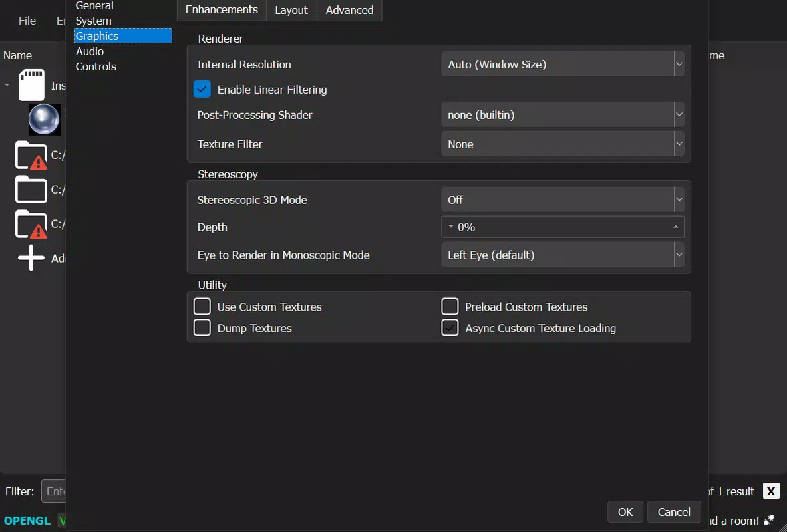This screenshot has width=787, height=532.
Task: Open the Advanced tab
Action: tap(349, 10)
